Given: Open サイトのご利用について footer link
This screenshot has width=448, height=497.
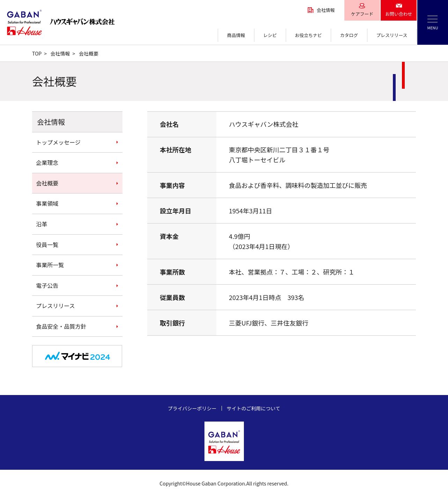Looking at the screenshot, I should coord(253,408).
